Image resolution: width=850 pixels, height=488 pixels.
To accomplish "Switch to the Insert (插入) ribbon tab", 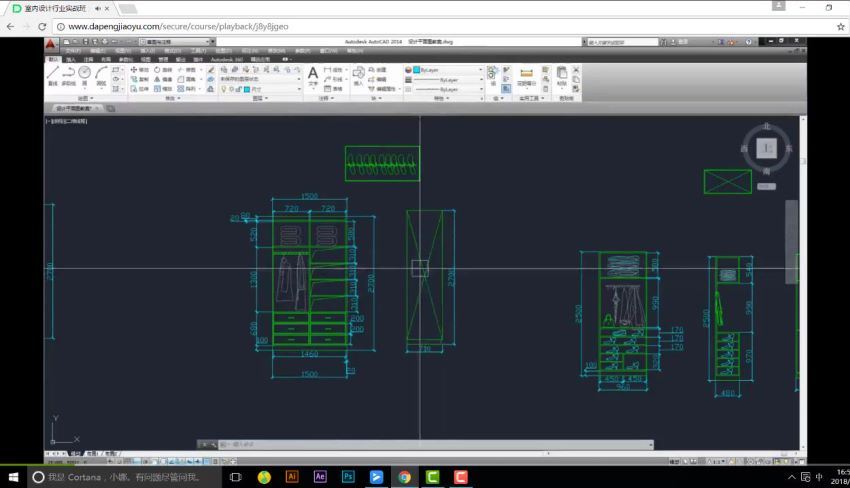I will tap(70, 60).
